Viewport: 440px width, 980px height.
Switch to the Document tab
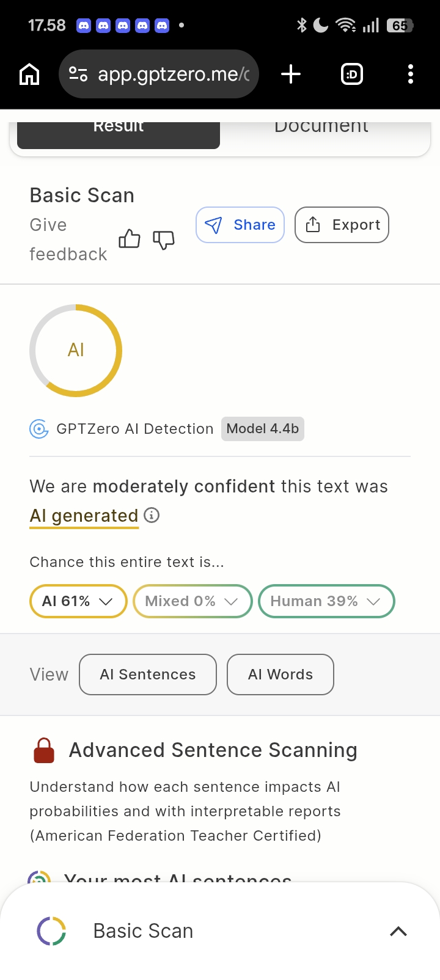[x=321, y=130]
